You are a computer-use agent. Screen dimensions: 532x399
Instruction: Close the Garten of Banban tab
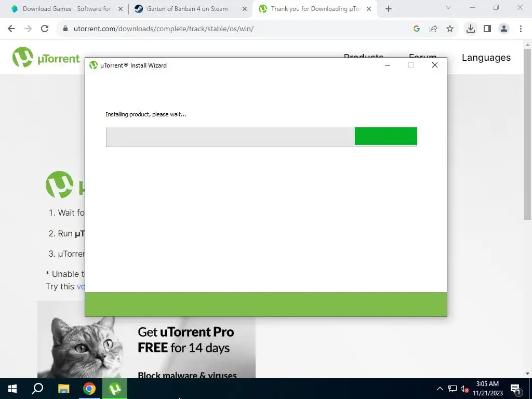coord(245,9)
